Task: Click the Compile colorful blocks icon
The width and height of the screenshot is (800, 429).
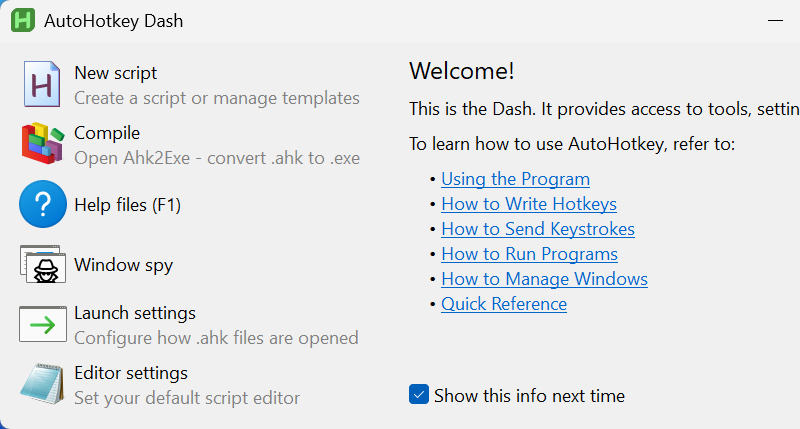Action: coord(43,143)
